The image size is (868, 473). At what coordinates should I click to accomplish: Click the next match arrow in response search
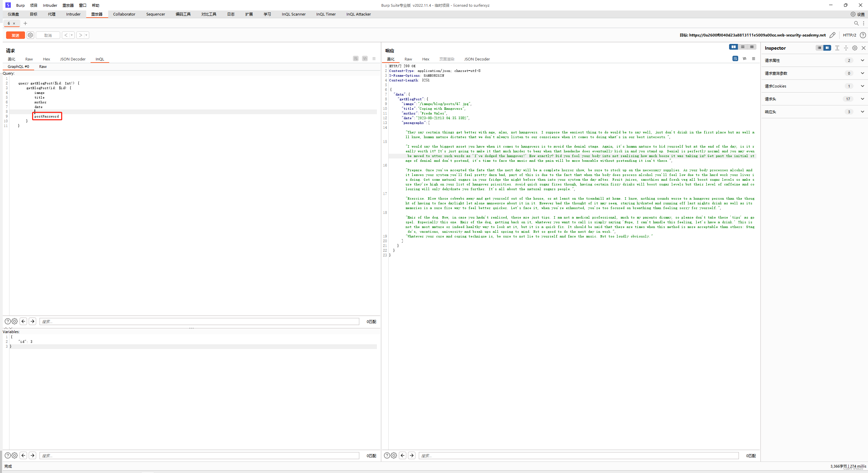pos(412,455)
